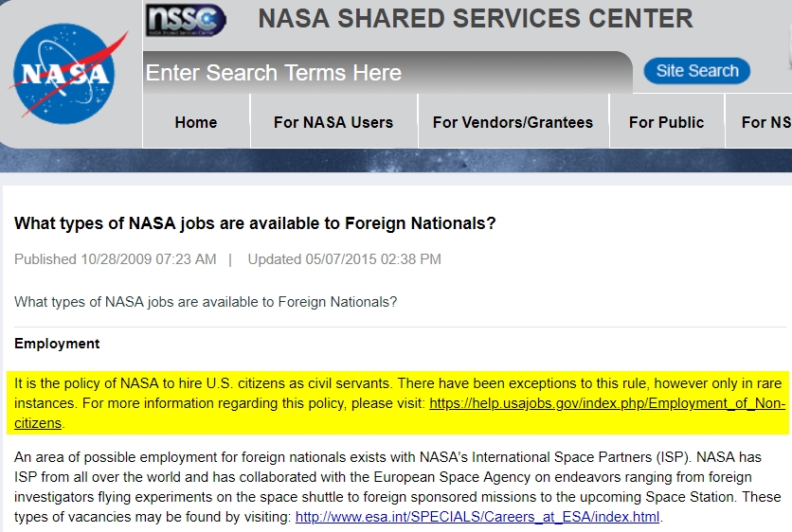Open the Home menu item

pyautogui.click(x=196, y=122)
